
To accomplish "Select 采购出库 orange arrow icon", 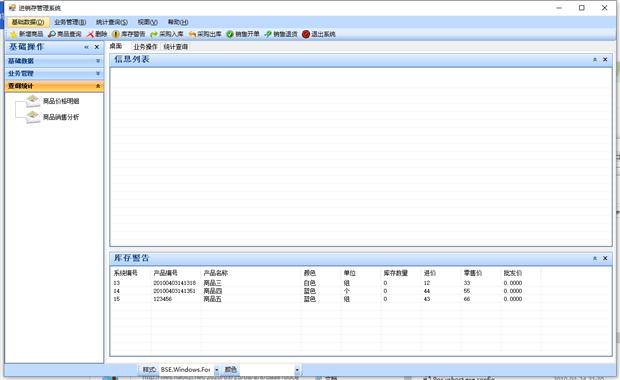I will tap(193, 34).
